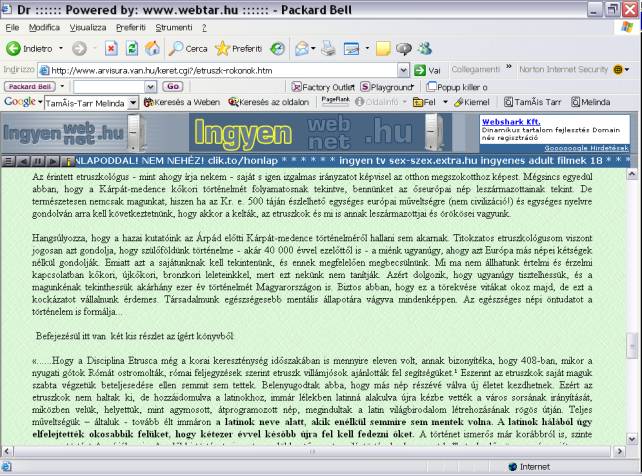This screenshot has height=476, width=642.
Task: Click in the Google toolbar search field
Action: pyautogui.click(x=86, y=102)
